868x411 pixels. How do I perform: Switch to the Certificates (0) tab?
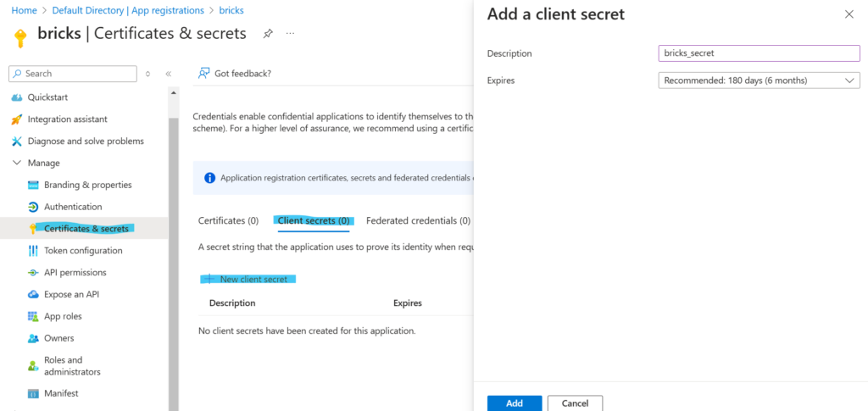[x=228, y=221]
